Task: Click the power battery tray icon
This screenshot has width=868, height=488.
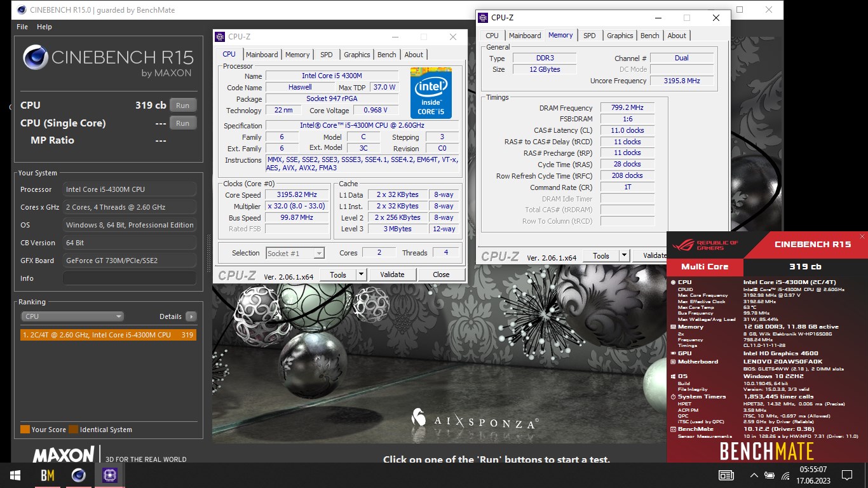Action: point(770,475)
